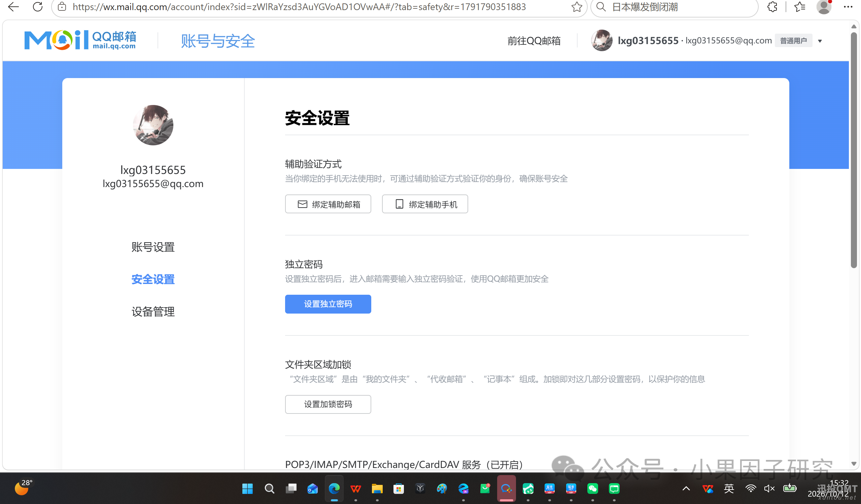Open WeChat from the taskbar
The height and width of the screenshot is (504, 861).
(x=592, y=489)
